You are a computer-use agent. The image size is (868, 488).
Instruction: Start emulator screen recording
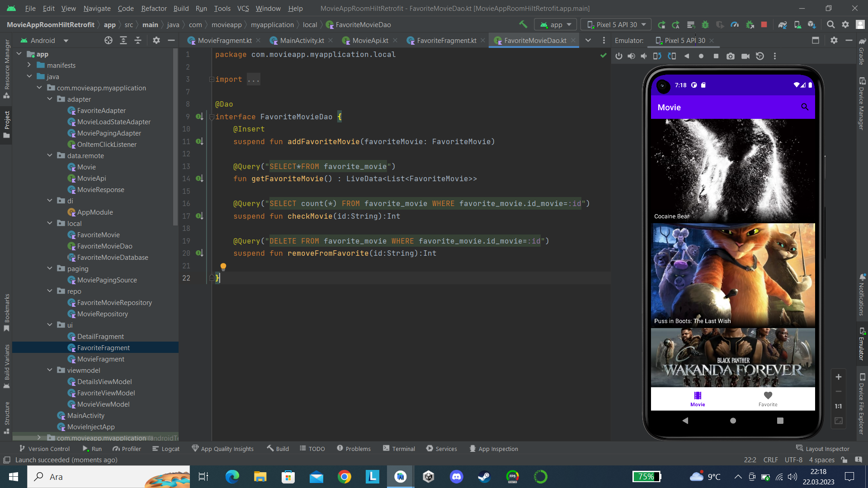pyautogui.click(x=746, y=56)
